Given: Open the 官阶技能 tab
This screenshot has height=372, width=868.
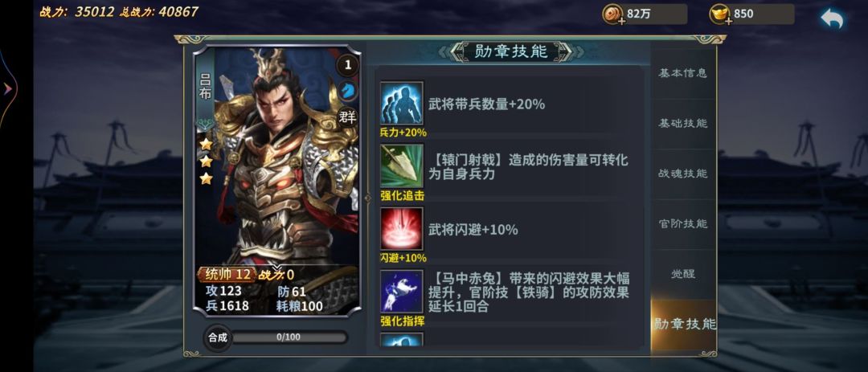Looking at the screenshot, I should coord(682,223).
